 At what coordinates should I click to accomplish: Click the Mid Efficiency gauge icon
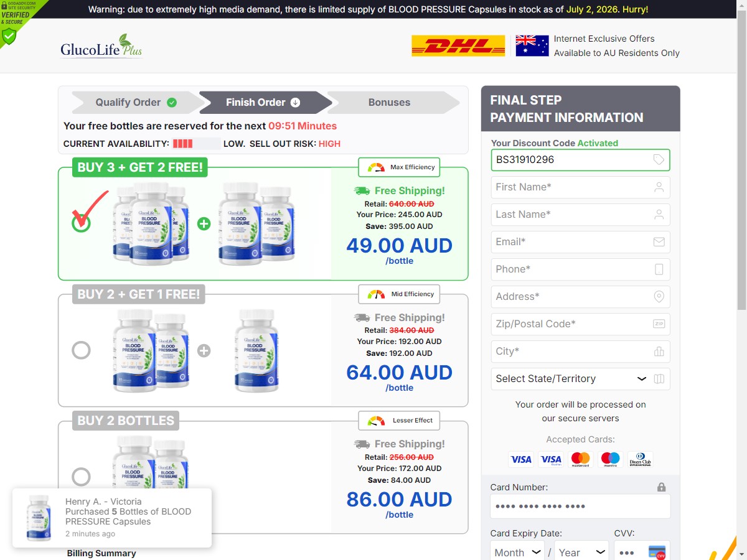(376, 294)
